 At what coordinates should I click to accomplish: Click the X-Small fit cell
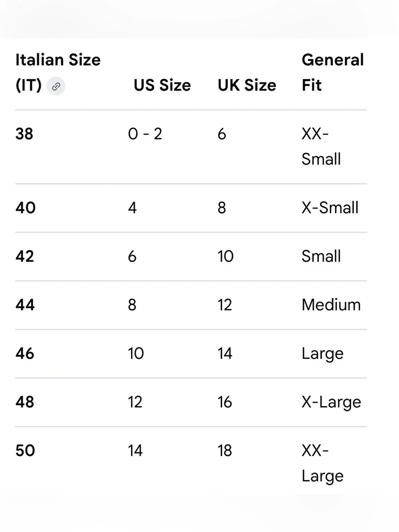(330, 208)
